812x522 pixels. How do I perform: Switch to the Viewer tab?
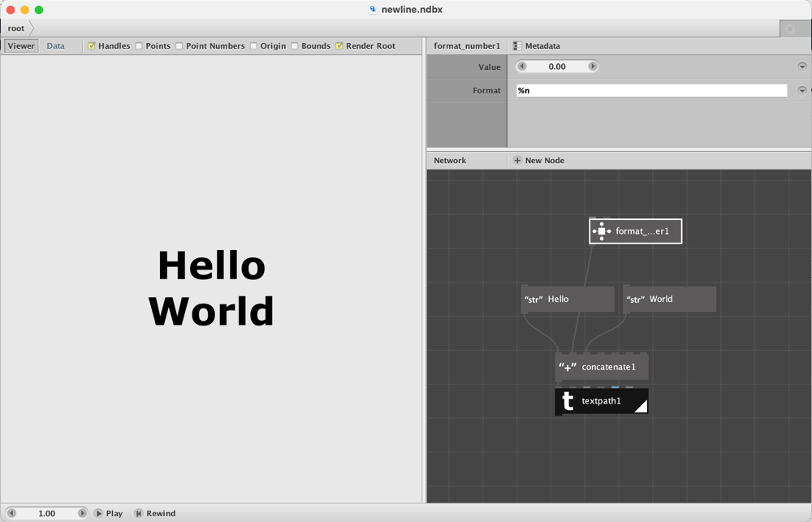pyautogui.click(x=21, y=46)
